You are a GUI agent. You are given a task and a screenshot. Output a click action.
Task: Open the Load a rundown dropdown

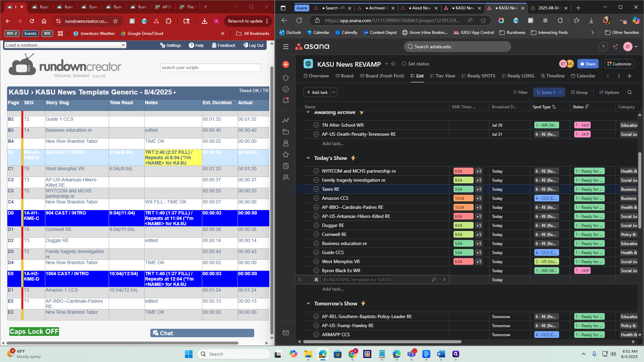(65, 45)
